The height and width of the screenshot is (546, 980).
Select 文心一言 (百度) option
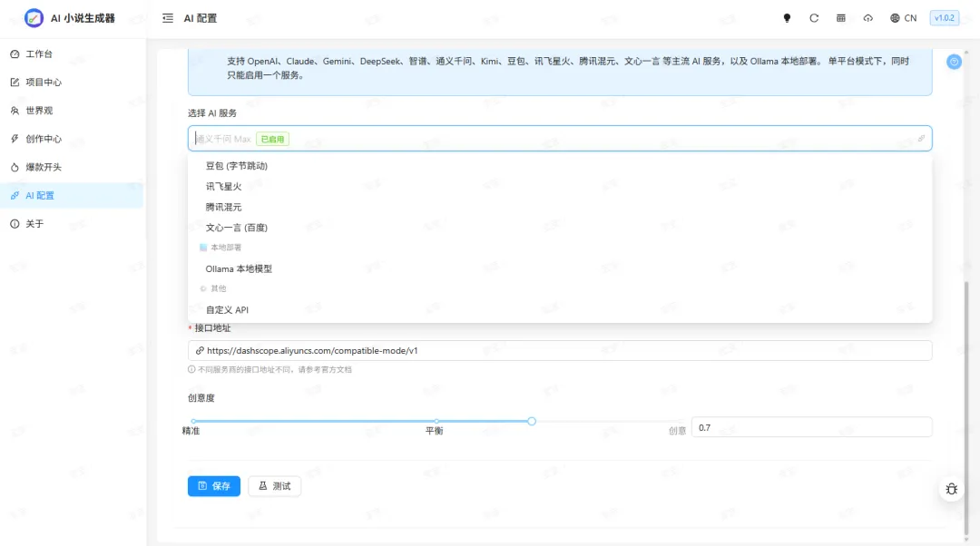click(559, 228)
